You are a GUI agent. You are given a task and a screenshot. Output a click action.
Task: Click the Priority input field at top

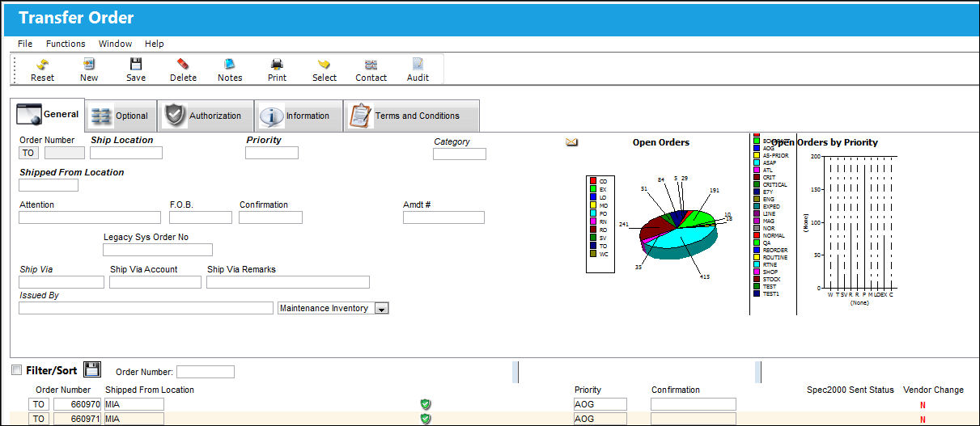pos(272,153)
